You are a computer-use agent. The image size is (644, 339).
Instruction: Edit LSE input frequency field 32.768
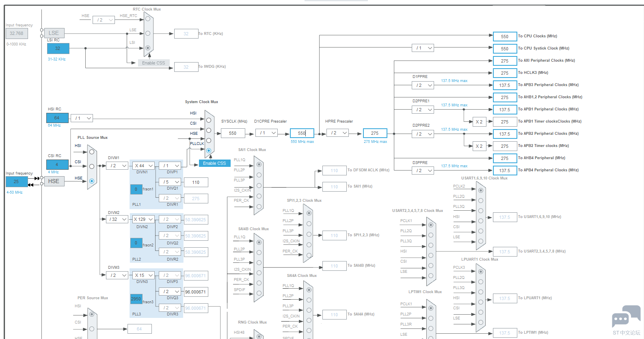click(17, 33)
